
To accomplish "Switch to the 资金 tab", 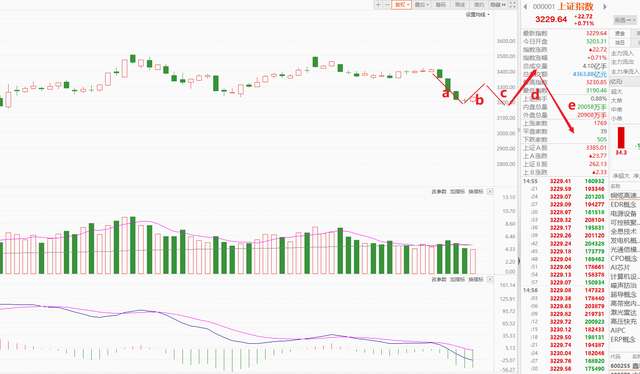I will [x=620, y=33].
